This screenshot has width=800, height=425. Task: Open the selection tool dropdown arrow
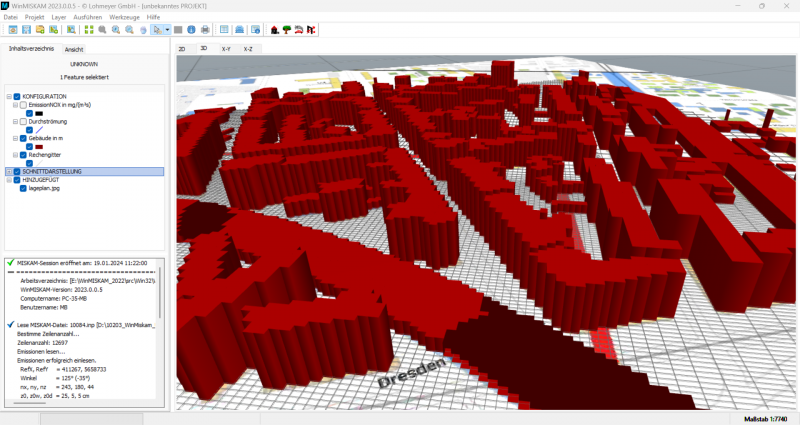(x=166, y=30)
